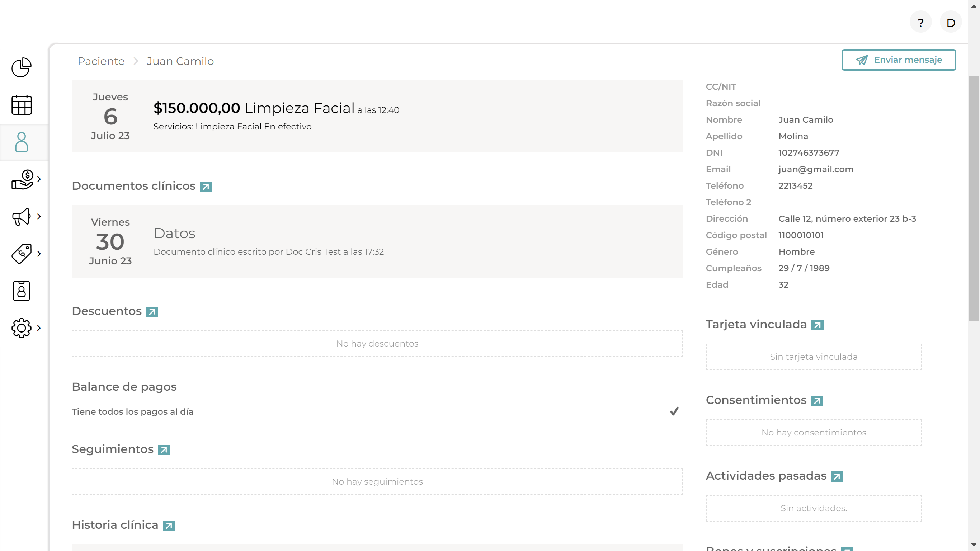Image resolution: width=980 pixels, height=551 pixels.
Task: Click the No hay consentimientos placeholder
Action: tap(813, 433)
